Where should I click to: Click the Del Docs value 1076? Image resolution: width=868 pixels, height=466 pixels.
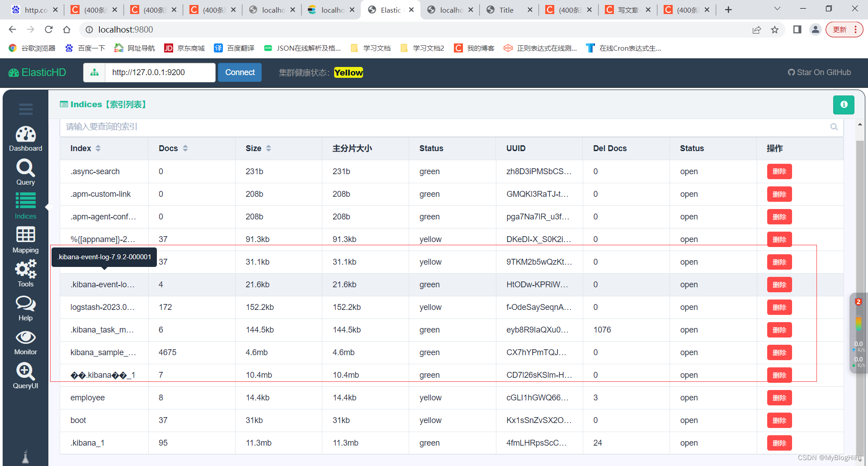click(x=602, y=330)
